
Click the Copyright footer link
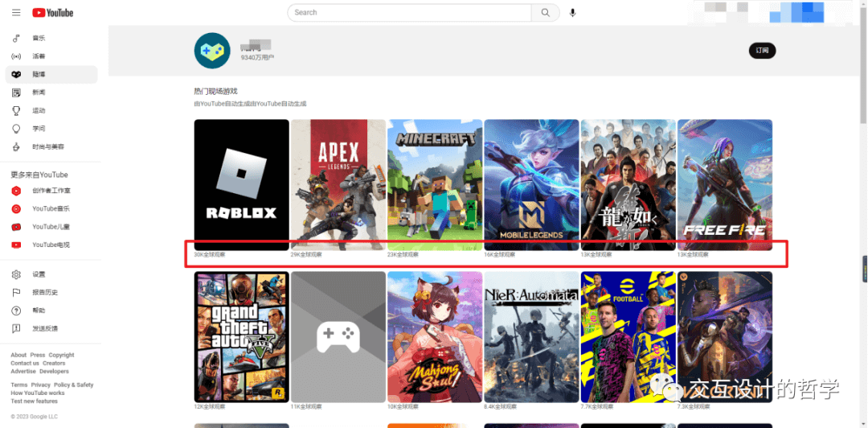pos(61,355)
